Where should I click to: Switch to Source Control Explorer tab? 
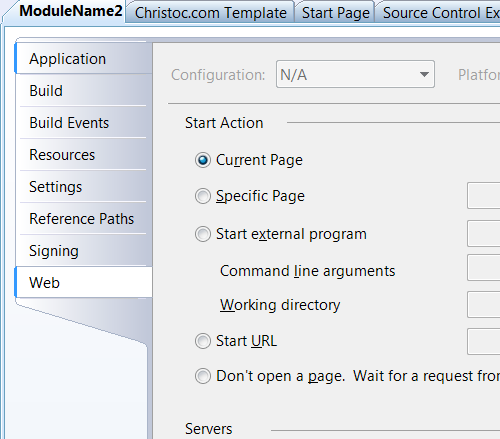pyautogui.click(x=439, y=13)
